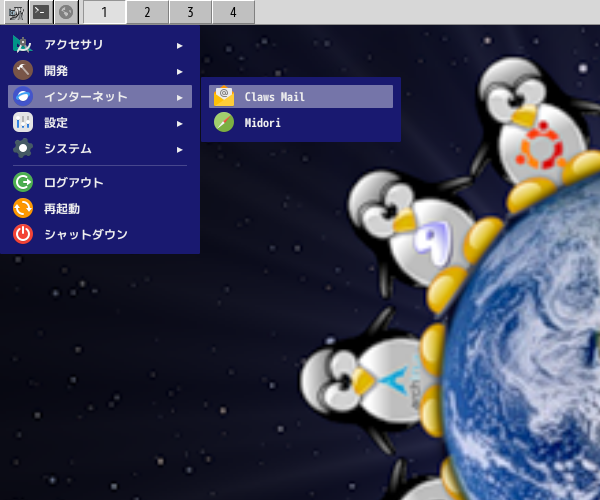Click the システム gear icon
600x500 pixels.
pyautogui.click(x=23, y=148)
